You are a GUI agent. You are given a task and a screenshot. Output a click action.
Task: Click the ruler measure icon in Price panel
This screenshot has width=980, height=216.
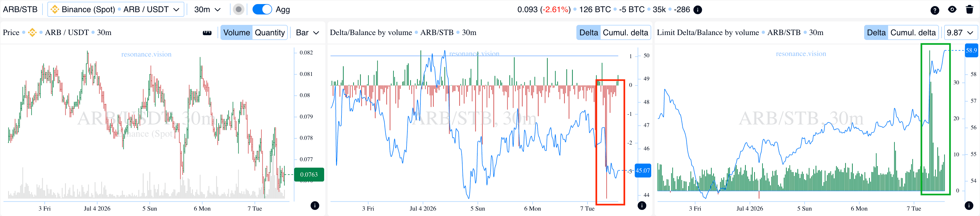tap(207, 33)
